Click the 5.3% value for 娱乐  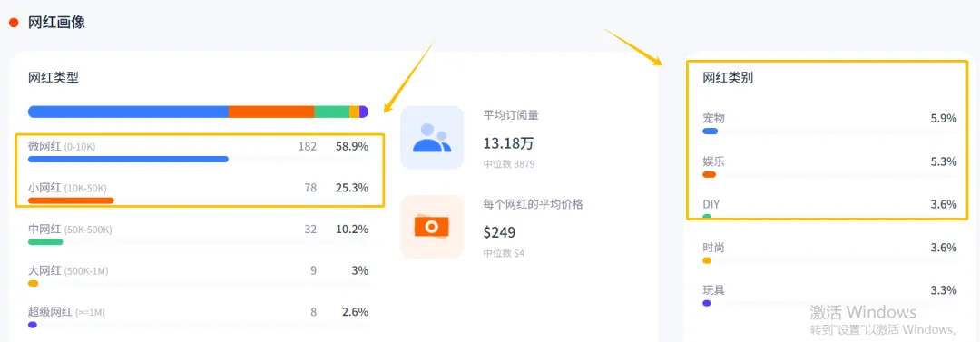(944, 161)
